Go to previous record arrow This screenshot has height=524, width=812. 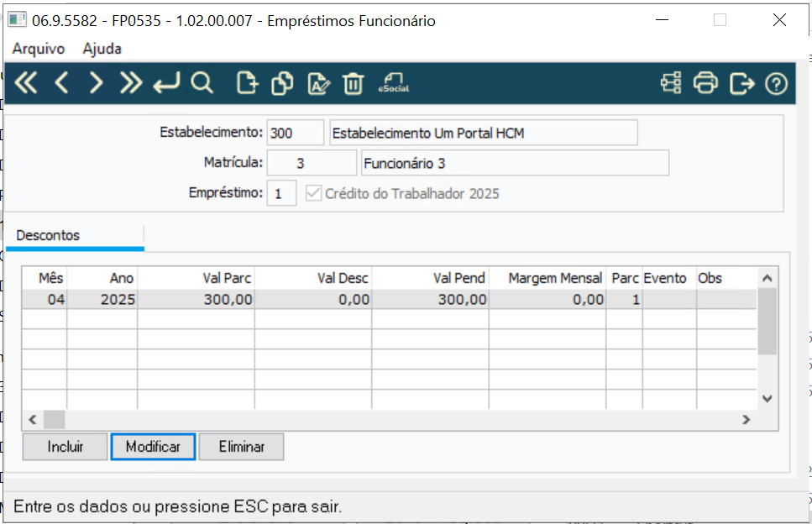[61, 83]
